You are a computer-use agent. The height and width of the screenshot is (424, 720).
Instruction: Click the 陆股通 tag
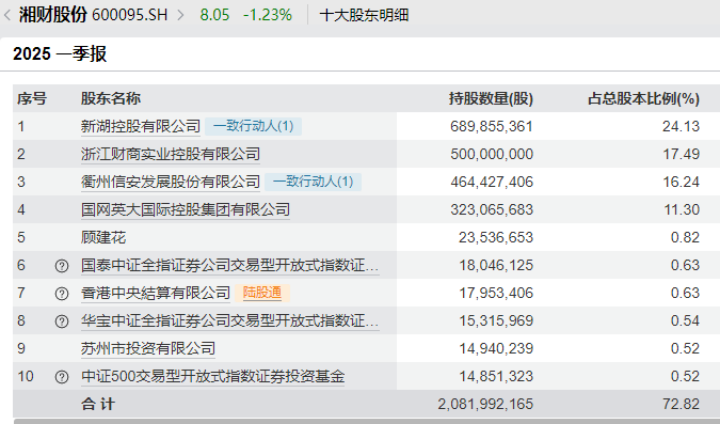(262, 293)
